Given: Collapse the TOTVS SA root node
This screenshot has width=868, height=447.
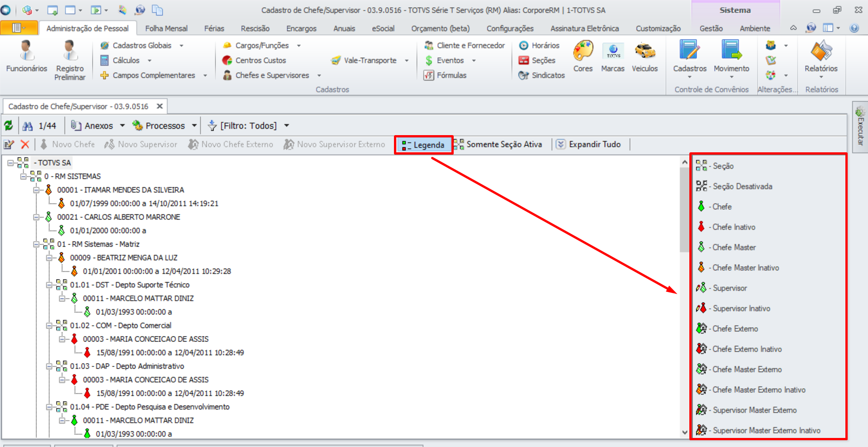Looking at the screenshot, I should tap(10, 163).
